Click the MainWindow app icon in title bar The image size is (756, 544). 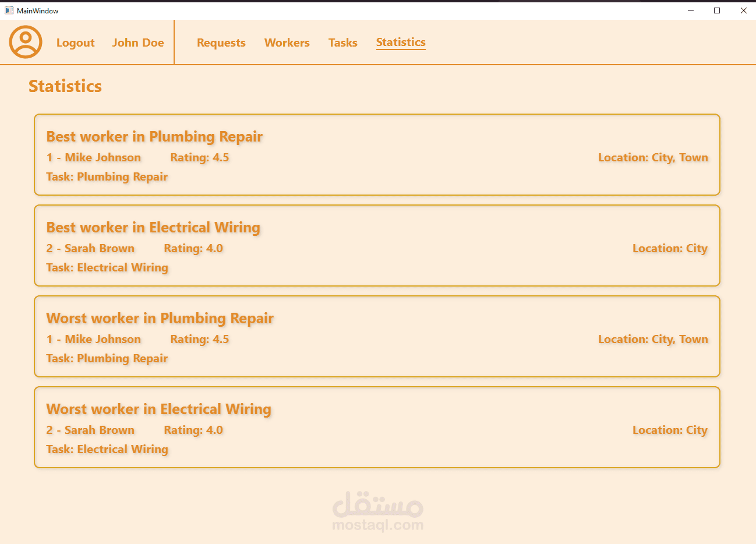click(9, 10)
